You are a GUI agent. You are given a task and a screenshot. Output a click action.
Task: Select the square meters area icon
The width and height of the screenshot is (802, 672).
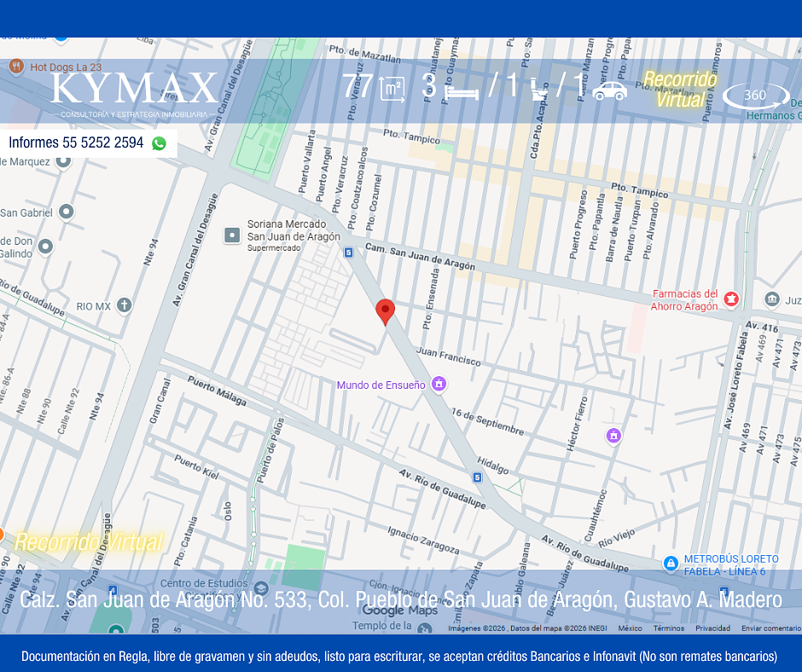(392, 90)
